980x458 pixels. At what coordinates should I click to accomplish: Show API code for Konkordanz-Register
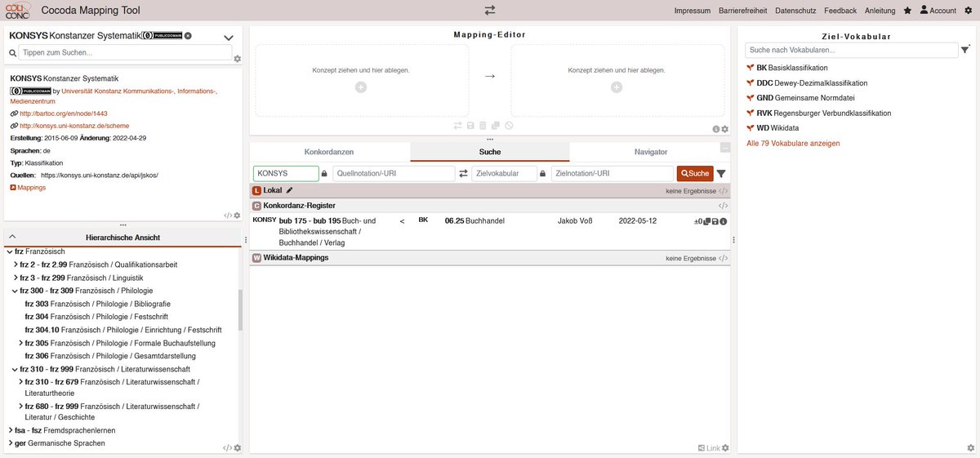[723, 206]
